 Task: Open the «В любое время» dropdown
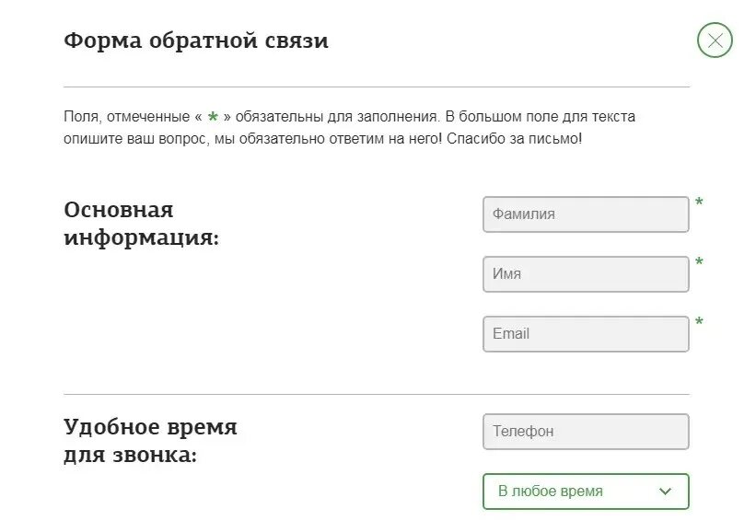pyautogui.click(x=586, y=491)
